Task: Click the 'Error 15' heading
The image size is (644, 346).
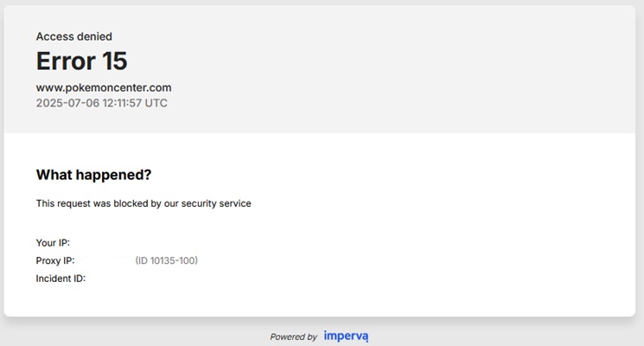Action: coord(81,61)
